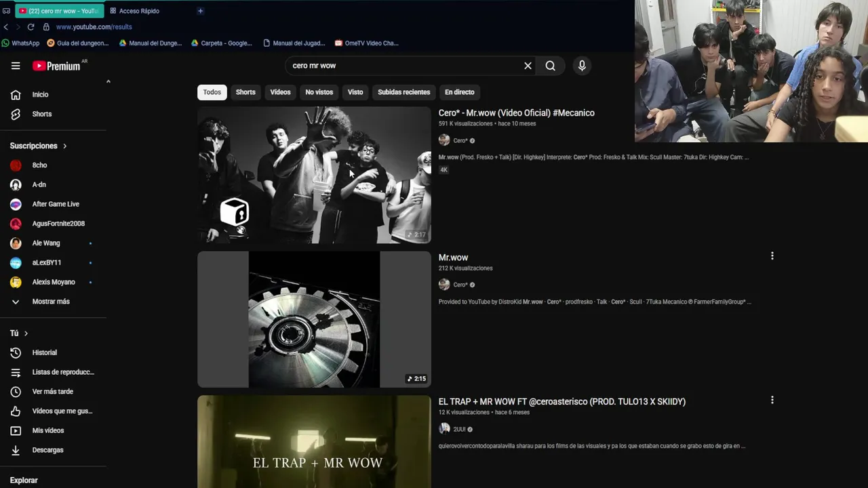Click Explorar section heading in sidebar

click(x=24, y=480)
